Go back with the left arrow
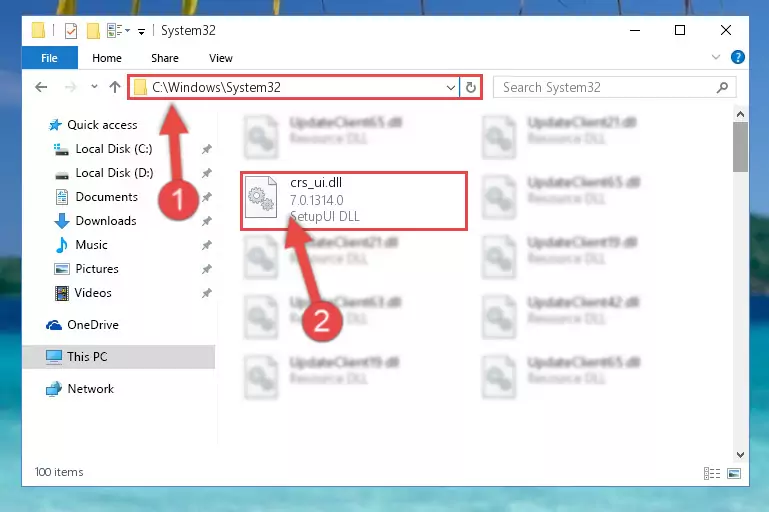Image resolution: width=769 pixels, height=512 pixels. pyautogui.click(x=41, y=87)
